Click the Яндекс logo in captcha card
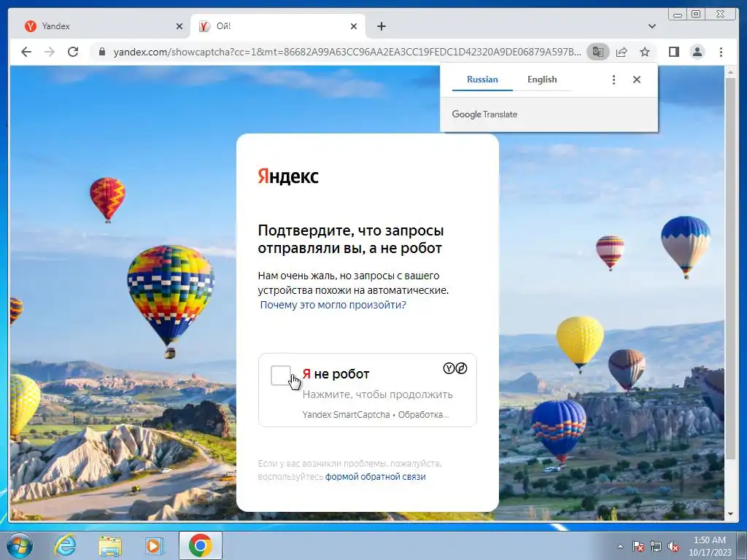 [287, 176]
